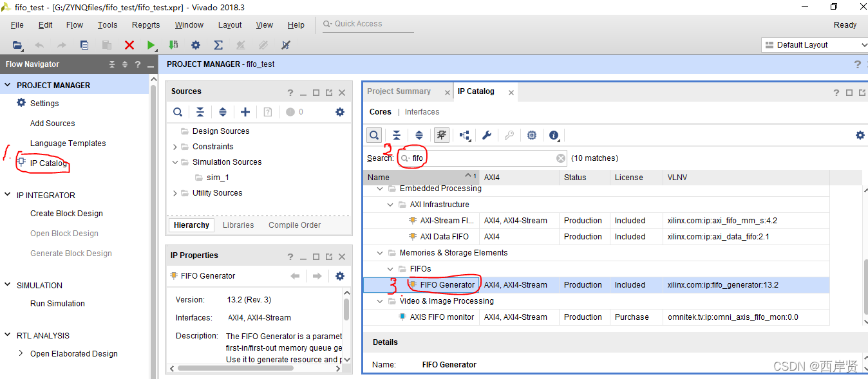Viewport: 868px width, 379px height.
Task: Expand Utility Sources tree node
Action: click(x=175, y=193)
